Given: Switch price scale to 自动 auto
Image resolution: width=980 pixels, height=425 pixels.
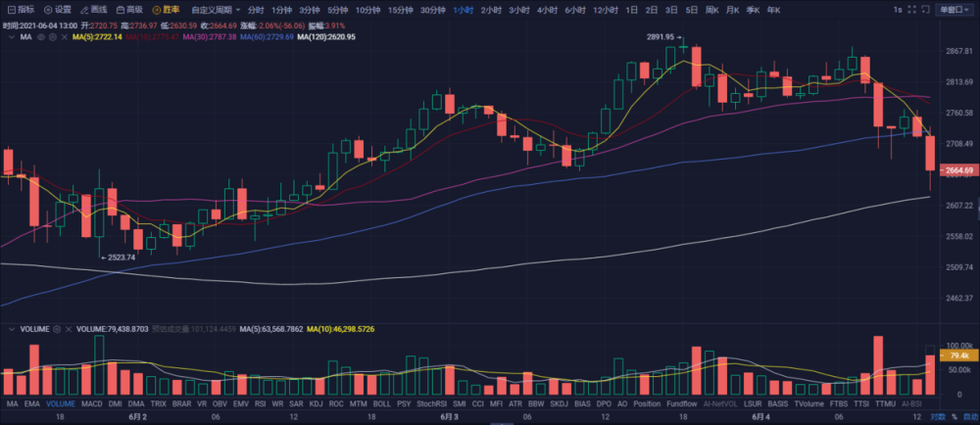Looking at the screenshot, I should 970,416.
